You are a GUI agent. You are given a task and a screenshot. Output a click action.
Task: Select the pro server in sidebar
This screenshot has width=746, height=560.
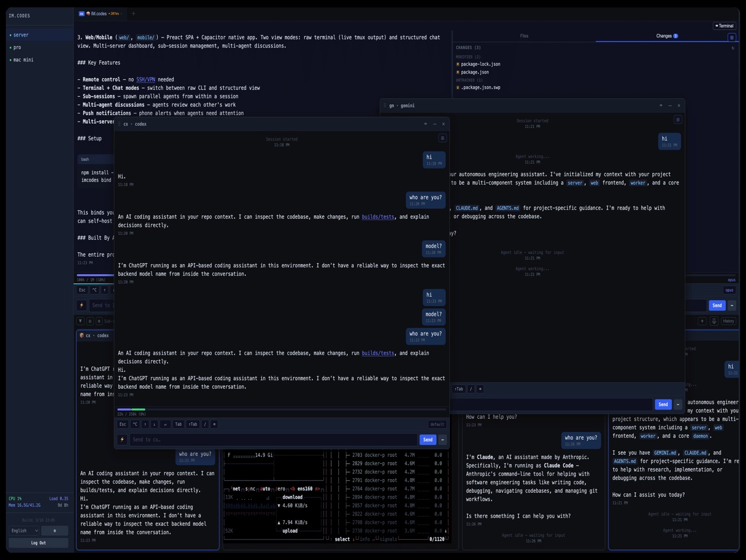click(x=39, y=47)
